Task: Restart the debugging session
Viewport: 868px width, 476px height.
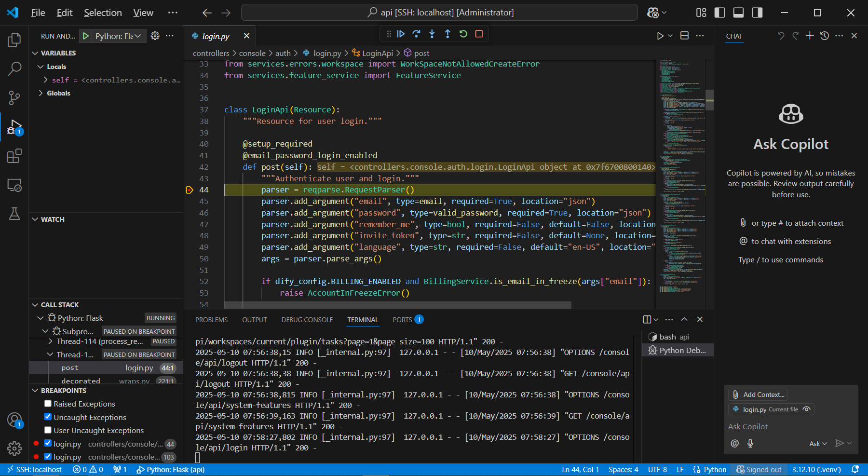Action: (x=463, y=34)
